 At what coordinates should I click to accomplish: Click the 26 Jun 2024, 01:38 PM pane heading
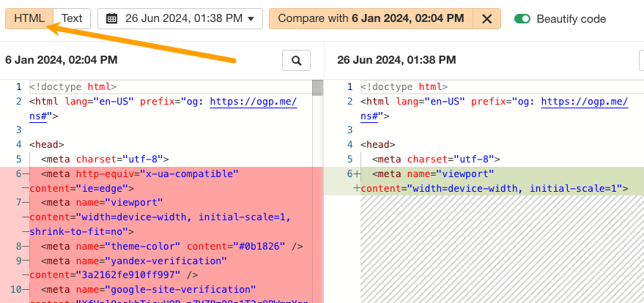[396, 60]
